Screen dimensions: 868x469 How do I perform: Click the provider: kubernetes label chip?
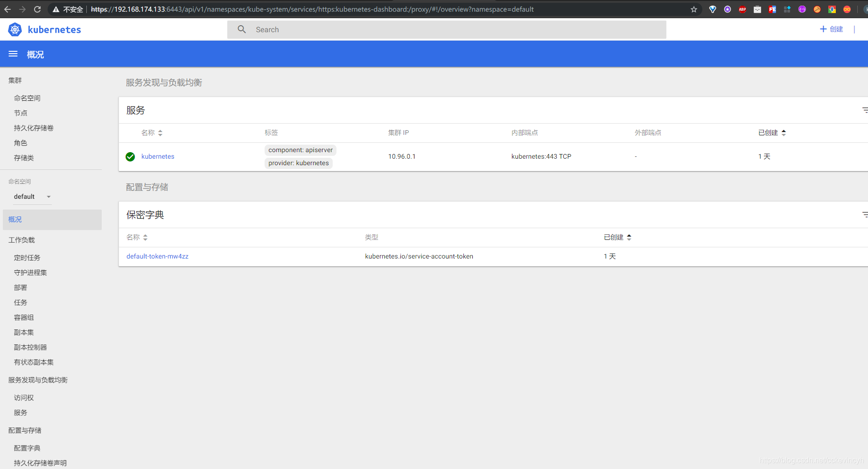[x=299, y=163]
